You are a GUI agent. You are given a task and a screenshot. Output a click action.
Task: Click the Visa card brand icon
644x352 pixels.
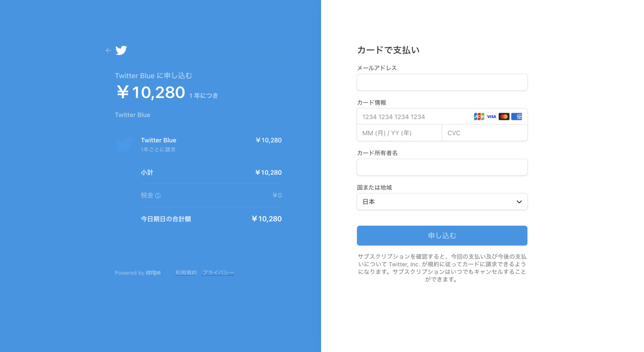[491, 116]
